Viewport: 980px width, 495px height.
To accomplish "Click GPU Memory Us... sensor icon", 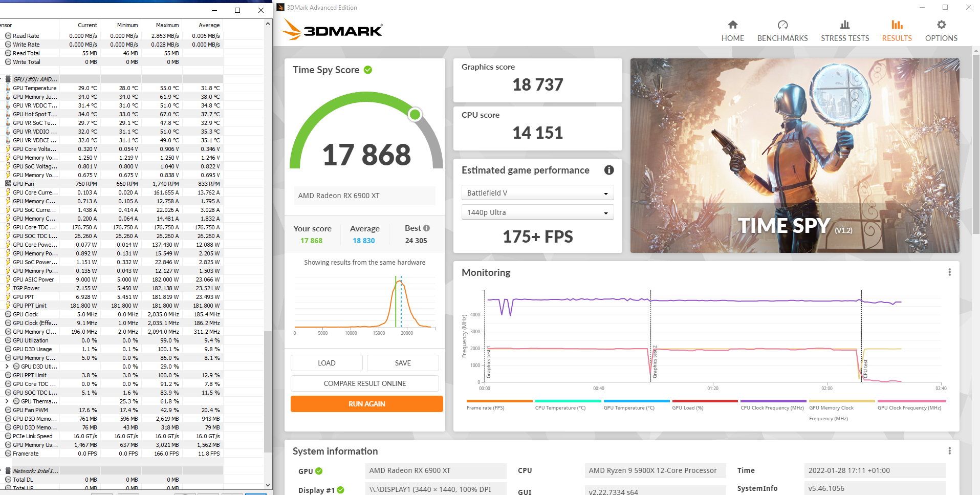I will [x=8, y=445].
